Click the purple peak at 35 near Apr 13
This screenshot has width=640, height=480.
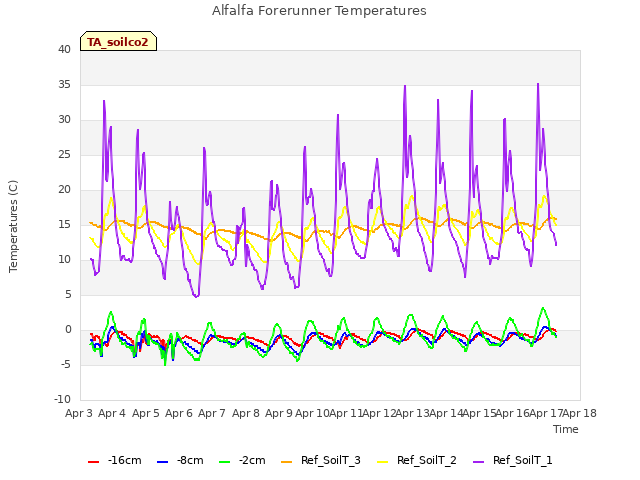coord(405,86)
